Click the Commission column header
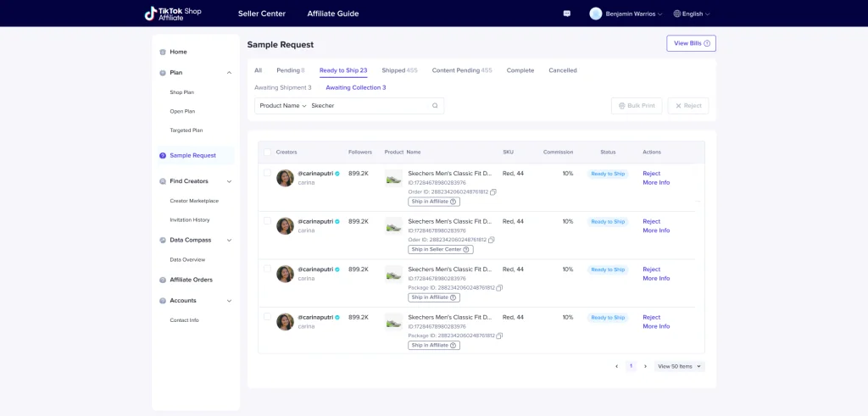868x416 pixels. pos(558,153)
